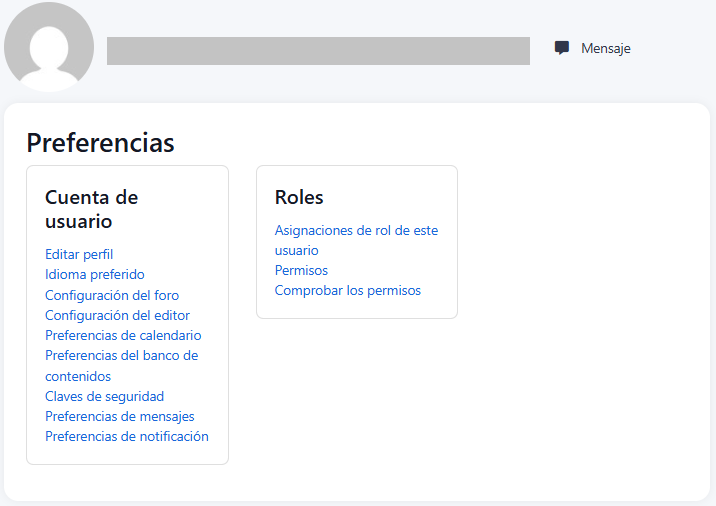Image resolution: width=716 pixels, height=506 pixels.
Task: Open the Permisos link
Action: click(301, 271)
